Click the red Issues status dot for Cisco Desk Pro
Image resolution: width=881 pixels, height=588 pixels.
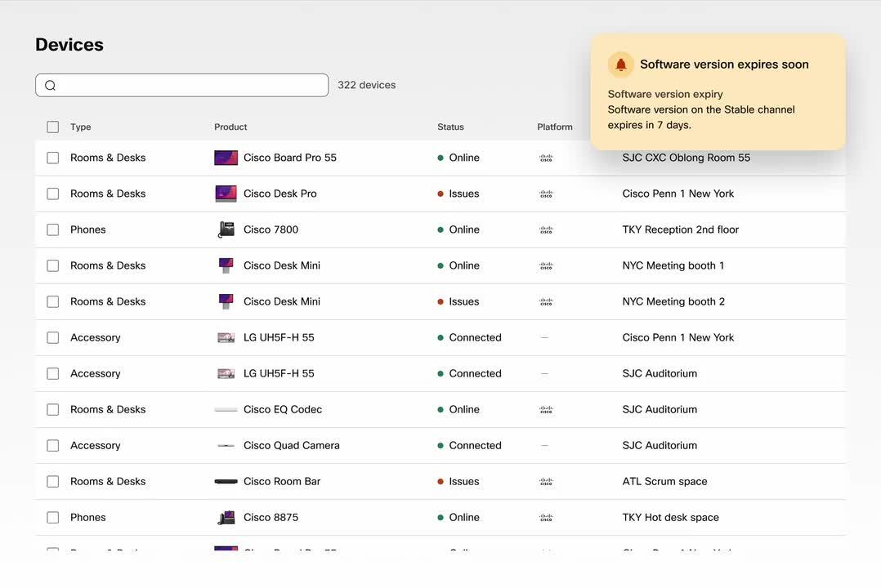[440, 194]
